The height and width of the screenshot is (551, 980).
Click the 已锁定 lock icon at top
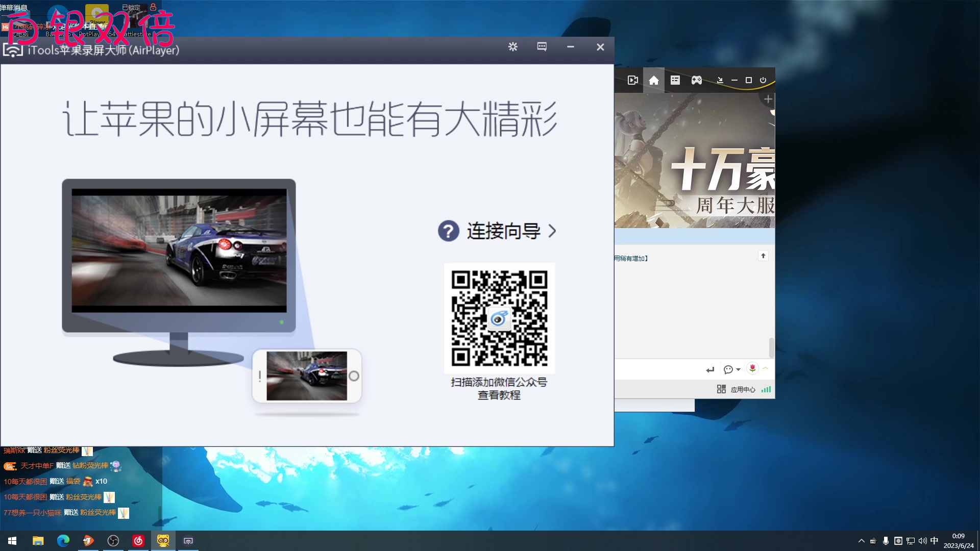click(153, 7)
